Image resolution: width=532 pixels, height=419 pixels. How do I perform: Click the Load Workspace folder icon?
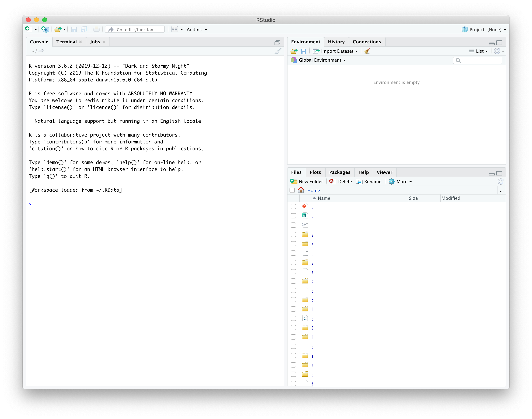coord(294,51)
